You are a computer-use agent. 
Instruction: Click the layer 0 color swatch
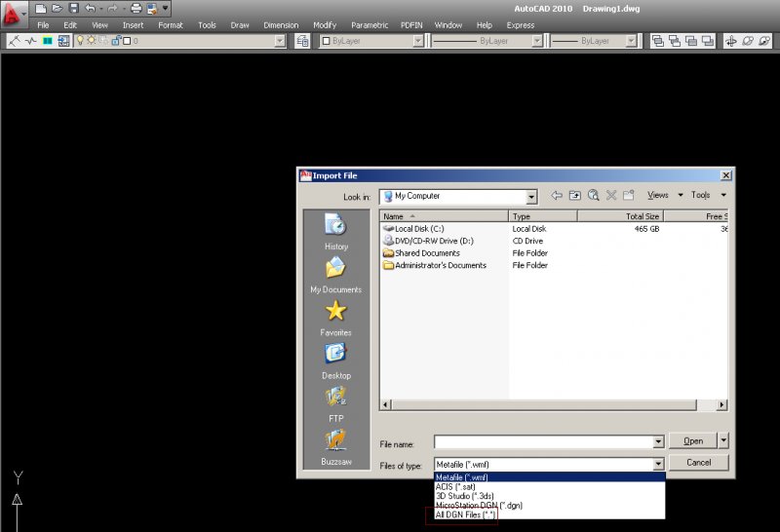coord(127,41)
